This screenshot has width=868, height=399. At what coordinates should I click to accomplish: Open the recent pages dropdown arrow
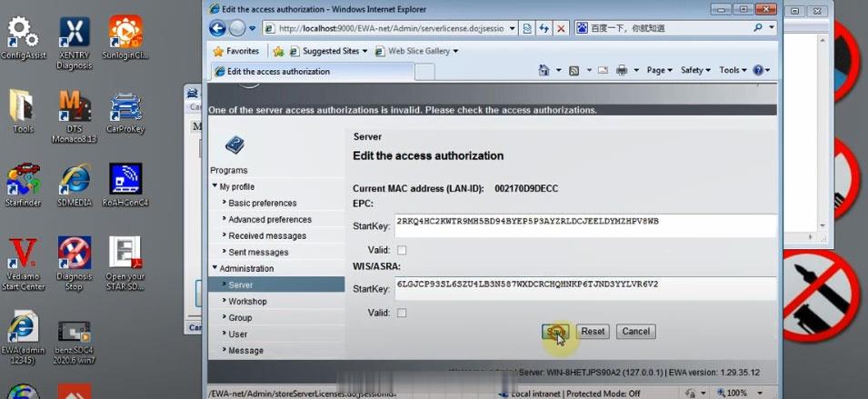coord(253,28)
